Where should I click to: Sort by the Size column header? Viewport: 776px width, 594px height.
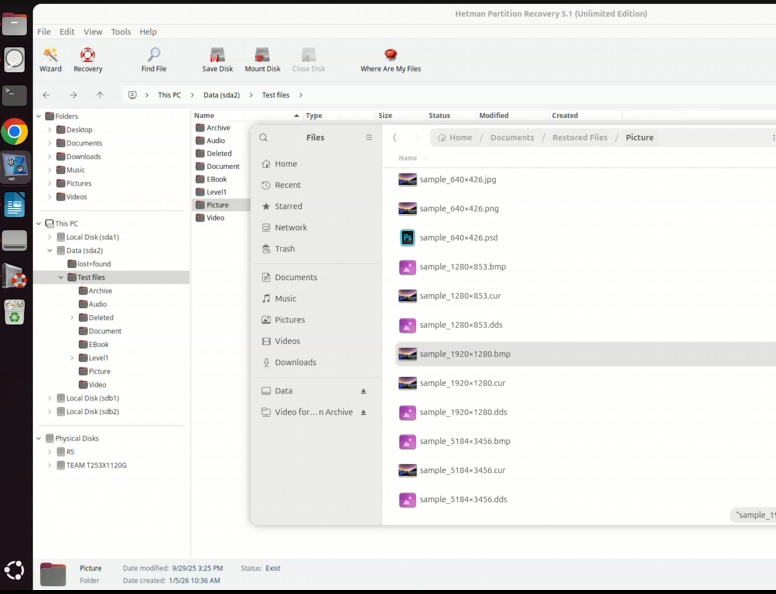(401, 115)
